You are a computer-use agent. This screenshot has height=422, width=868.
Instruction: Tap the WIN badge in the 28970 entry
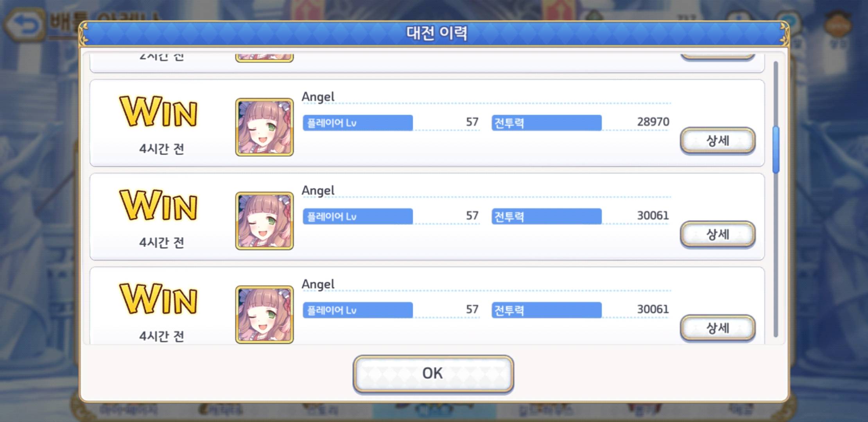158,111
